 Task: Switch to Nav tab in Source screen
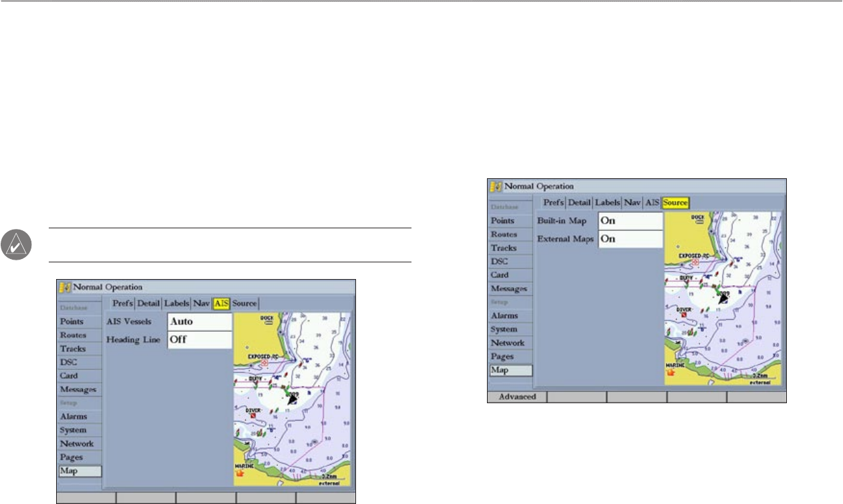(633, 202)
